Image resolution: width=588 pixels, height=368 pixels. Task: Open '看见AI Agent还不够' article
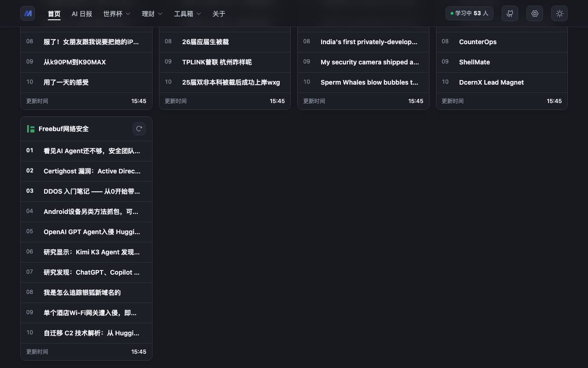click(x=86, y=151)
